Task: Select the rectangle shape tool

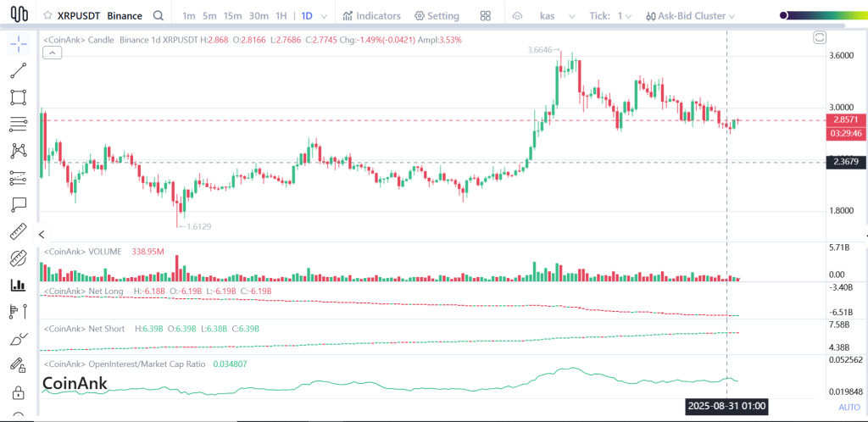Action: [19, 97]
